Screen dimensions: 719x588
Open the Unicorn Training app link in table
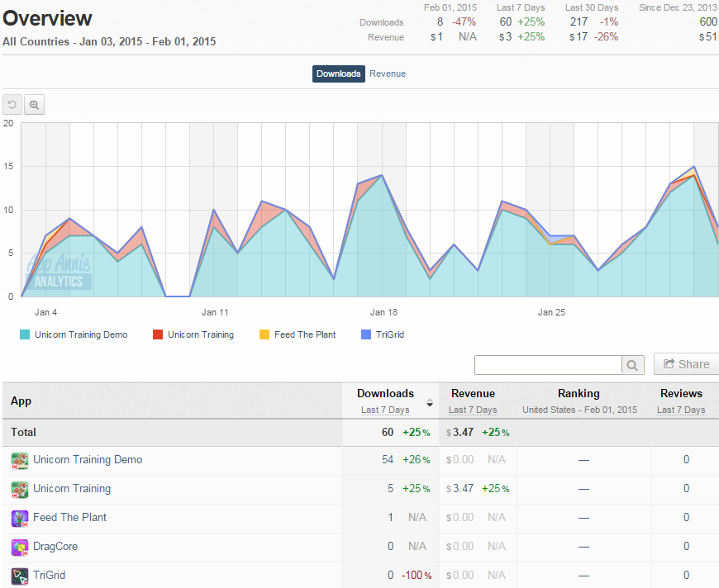coord(72,489)
